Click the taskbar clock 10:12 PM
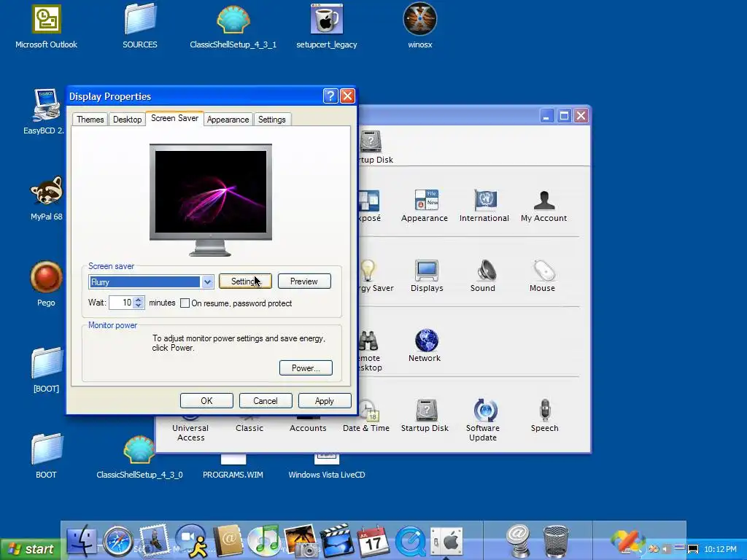The height and width of the screenshot is (560, 747). [x=720, y=549]
